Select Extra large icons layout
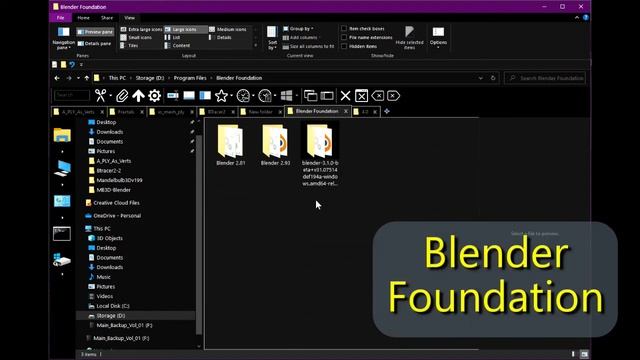This screenshot has width=640, height=360. tap(141, 29)
